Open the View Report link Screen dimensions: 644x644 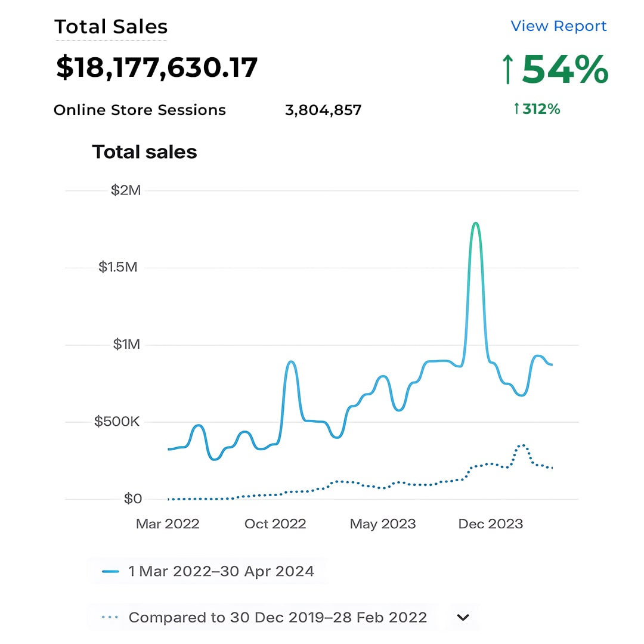click(559, 26)
